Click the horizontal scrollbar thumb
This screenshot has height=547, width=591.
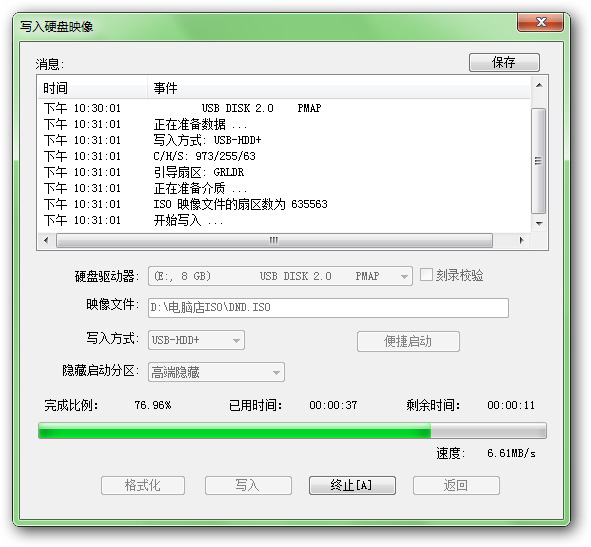[274, 240]
